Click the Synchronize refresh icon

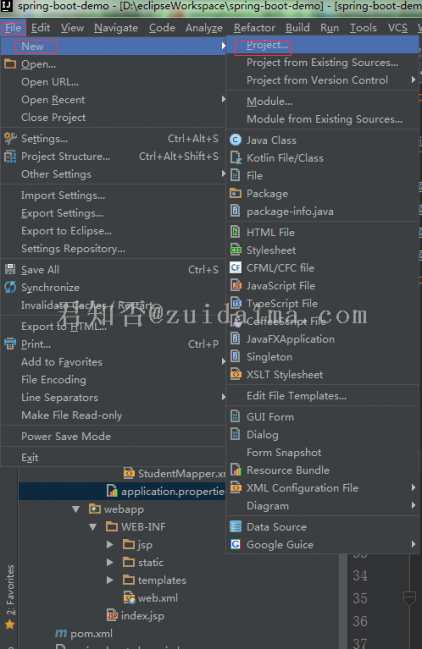tap(10, 287)
